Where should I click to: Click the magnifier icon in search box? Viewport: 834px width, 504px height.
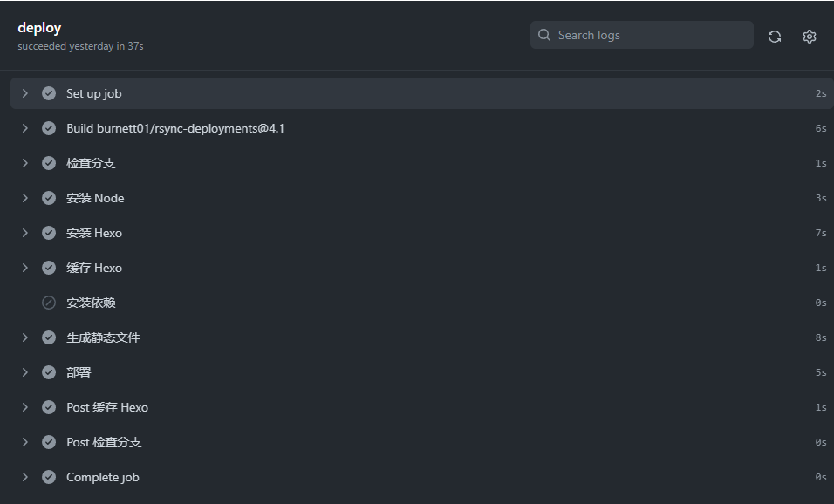click(544, 35)
